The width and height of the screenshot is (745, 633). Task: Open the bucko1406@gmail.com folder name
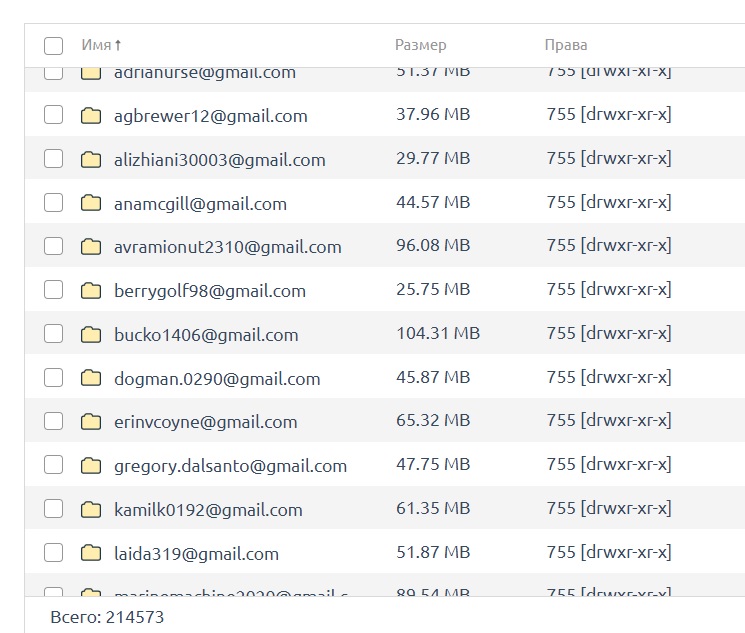point(206,335)
